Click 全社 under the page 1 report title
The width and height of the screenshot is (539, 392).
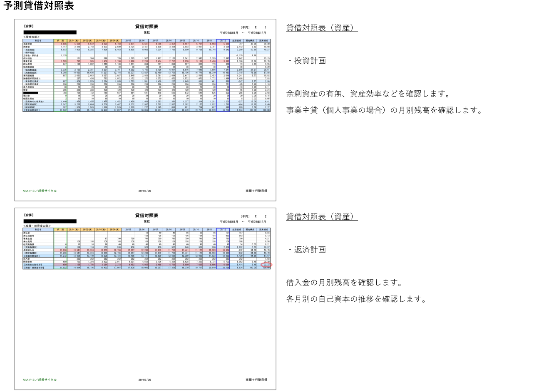pos(147,32)
